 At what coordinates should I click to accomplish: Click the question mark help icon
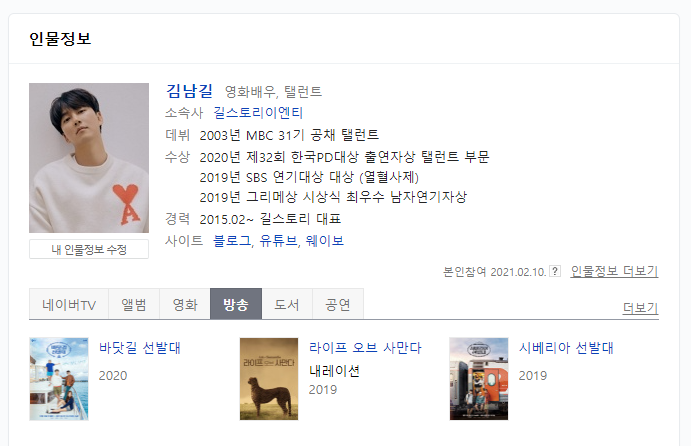pos(555,271)
